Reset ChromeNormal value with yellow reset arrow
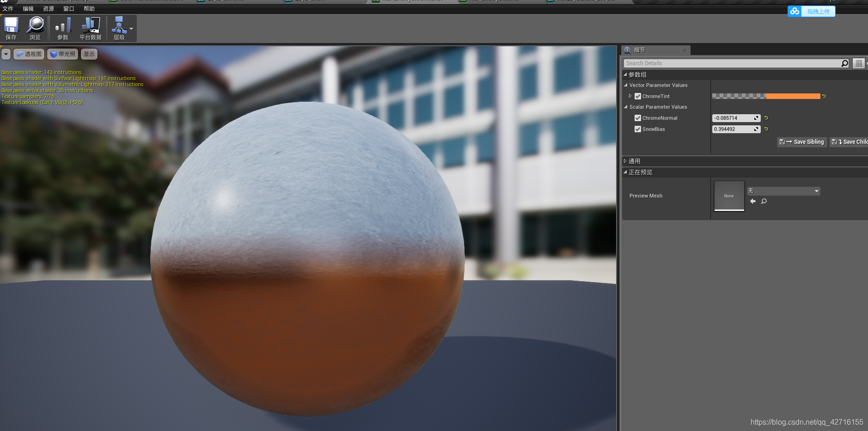This screenshot has width=868, height=431. tap(765, 118)
